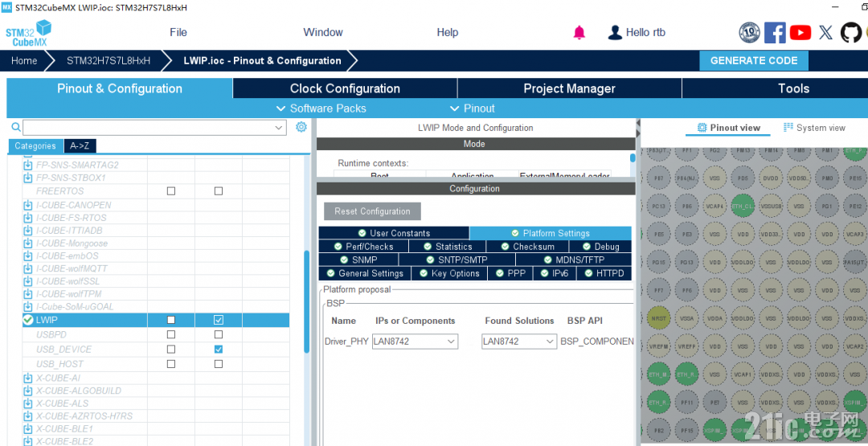Open the File menu
This screenshot has width=868, height=446.
[178, 33]
